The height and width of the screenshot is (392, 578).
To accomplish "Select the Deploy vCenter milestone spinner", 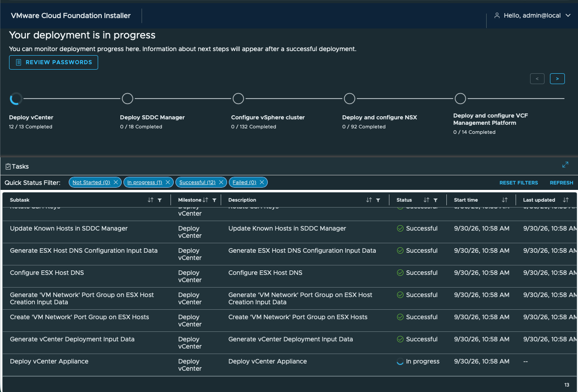I will tap(16, 99).
